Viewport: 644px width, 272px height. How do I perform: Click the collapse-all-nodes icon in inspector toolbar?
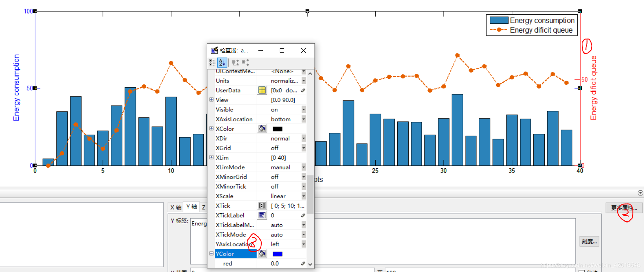pos(246,63)
